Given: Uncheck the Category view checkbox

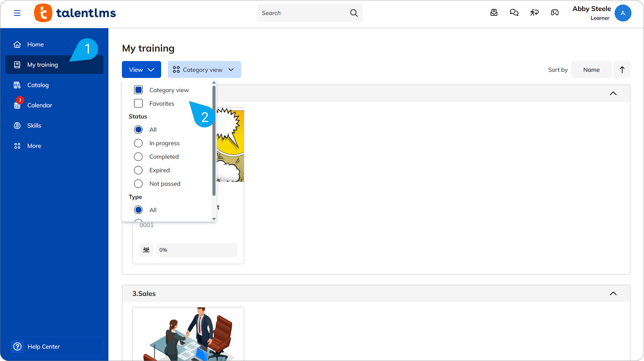Looking at the screenshot, I should pos(138,90).
